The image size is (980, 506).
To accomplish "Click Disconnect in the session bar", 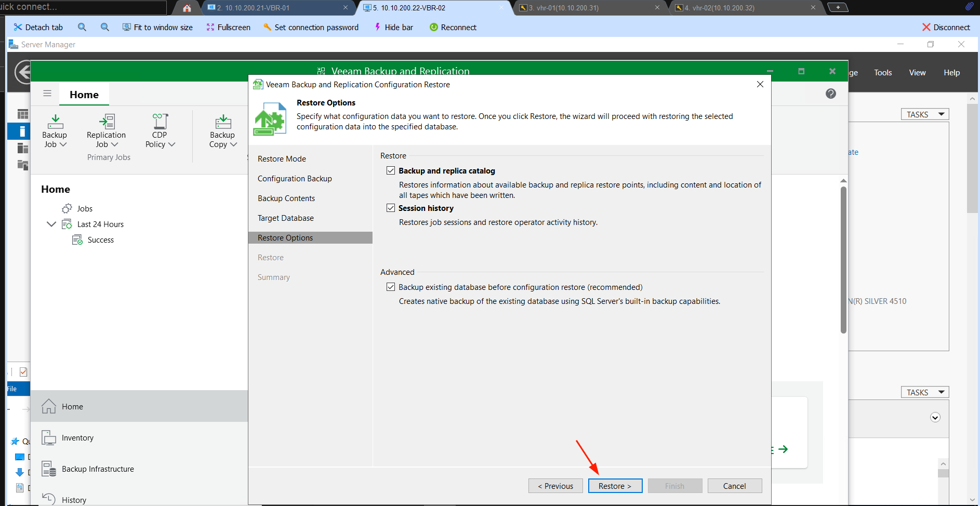I will tap(946, 27).
